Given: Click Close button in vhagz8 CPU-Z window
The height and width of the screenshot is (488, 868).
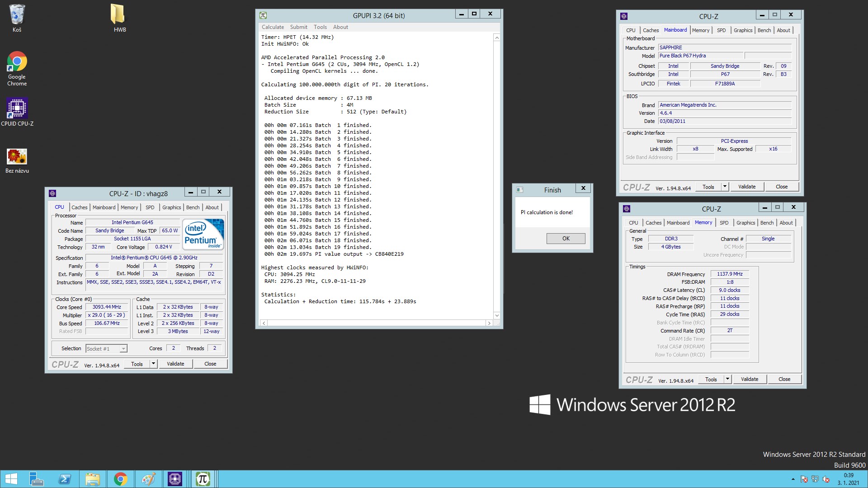Looking at the screenshot, I should tap(210, 364).
